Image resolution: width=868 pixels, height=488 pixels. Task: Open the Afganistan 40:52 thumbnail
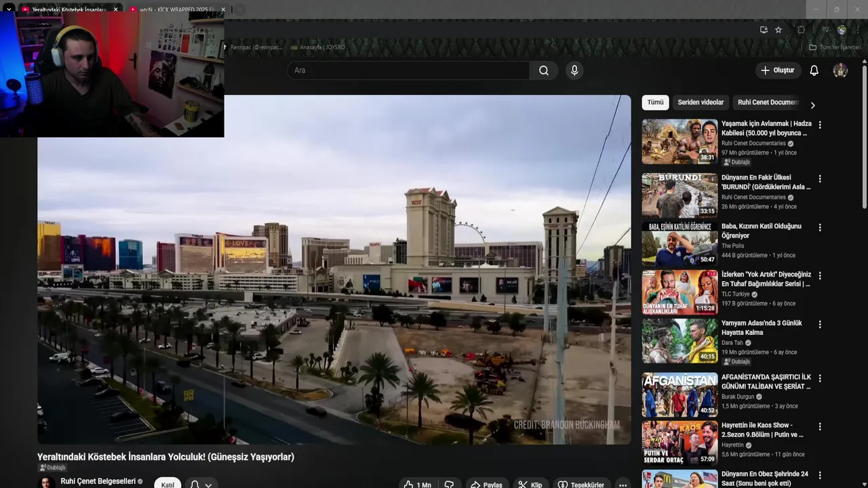tap(679, 394)
